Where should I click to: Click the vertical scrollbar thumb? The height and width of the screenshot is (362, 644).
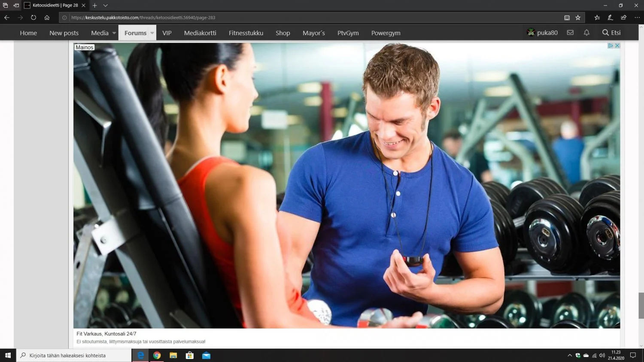641,305
